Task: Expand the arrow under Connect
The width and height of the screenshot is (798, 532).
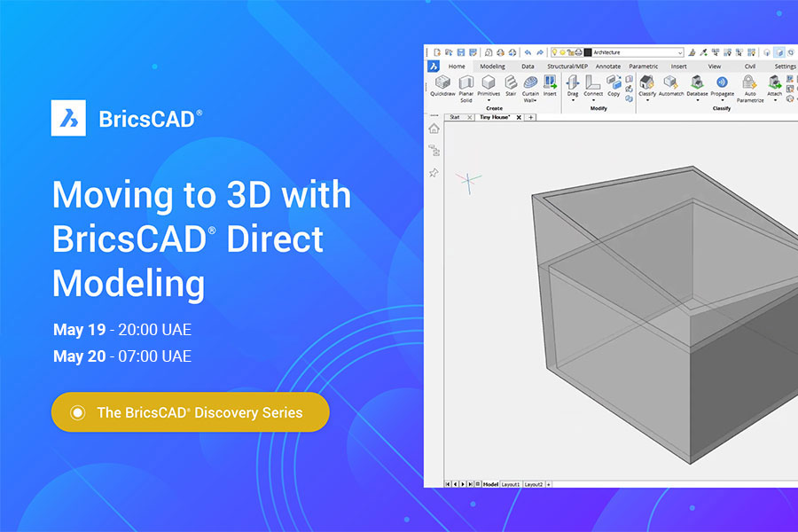Action: coord(593,101)
